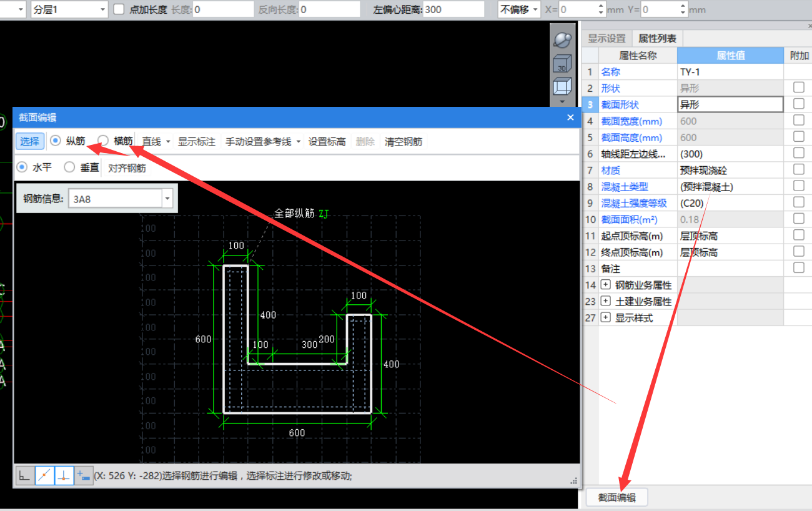Click the 对齐钢筋 button
Image resolution: width=812 pixels, height=511 pixels.
coord(127,167)
